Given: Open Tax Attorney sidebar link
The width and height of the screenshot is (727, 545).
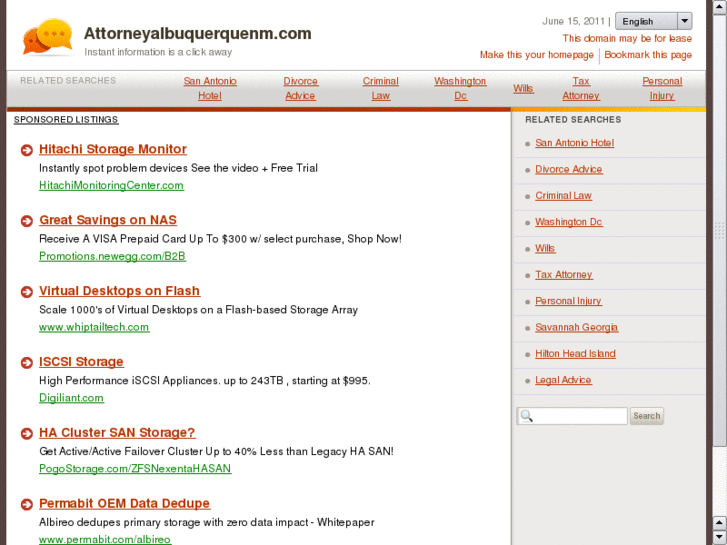Looking at the screenshot, I should tap(564, 275).
